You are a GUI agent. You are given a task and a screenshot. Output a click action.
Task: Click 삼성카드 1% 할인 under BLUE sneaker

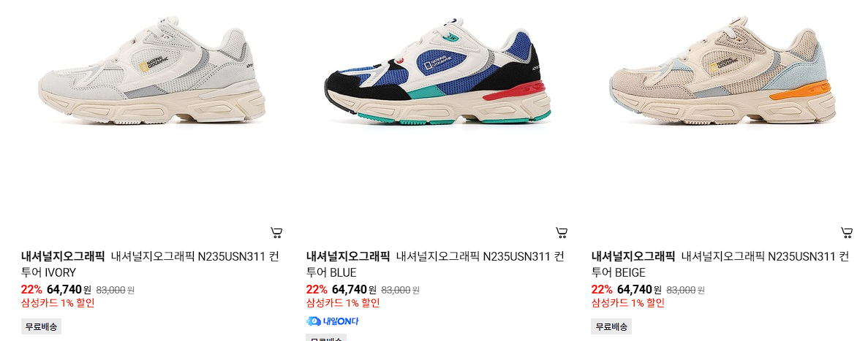343,303
